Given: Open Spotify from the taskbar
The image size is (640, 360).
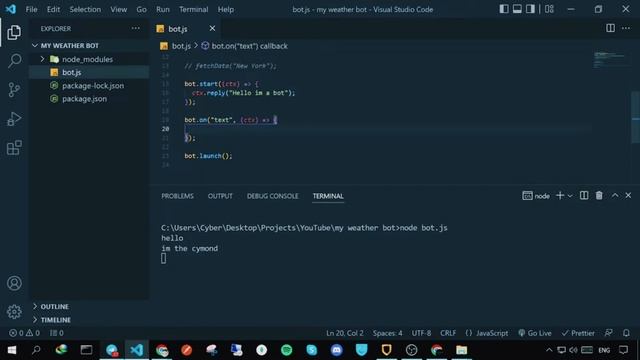Looking at the screenshot, I should point(287,350).
